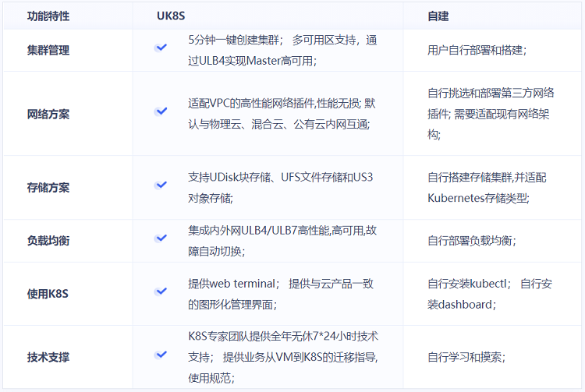Click the 自建 column header
Image resolution: width=585 pixels, height=392 pixels.
[438, 16]
